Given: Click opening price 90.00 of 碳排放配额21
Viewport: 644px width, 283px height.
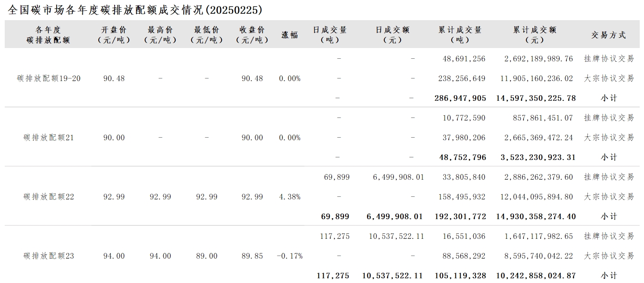Looking at the screenshot, I should tap(114, 138).
